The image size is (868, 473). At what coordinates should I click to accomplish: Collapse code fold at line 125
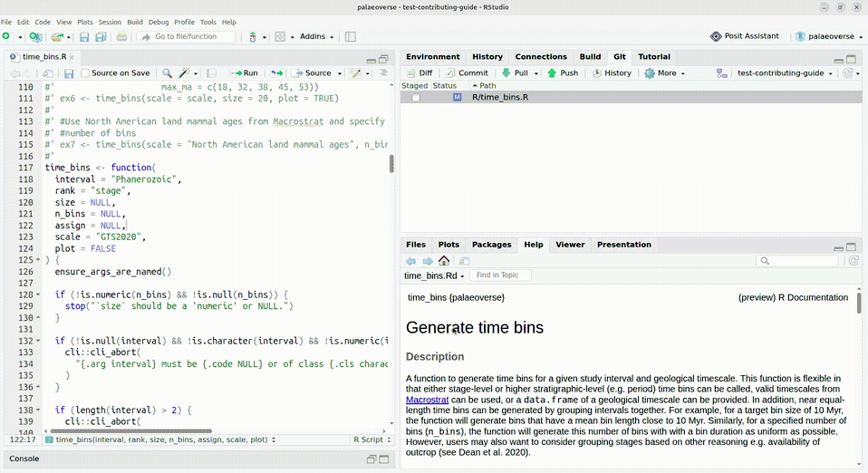coord(38,260)
